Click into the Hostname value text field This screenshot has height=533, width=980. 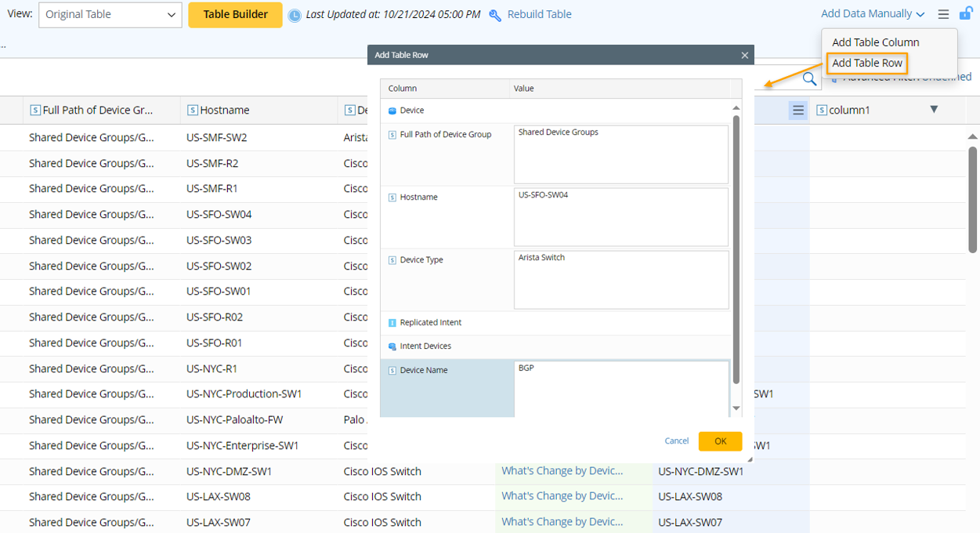tap(621, 217)
